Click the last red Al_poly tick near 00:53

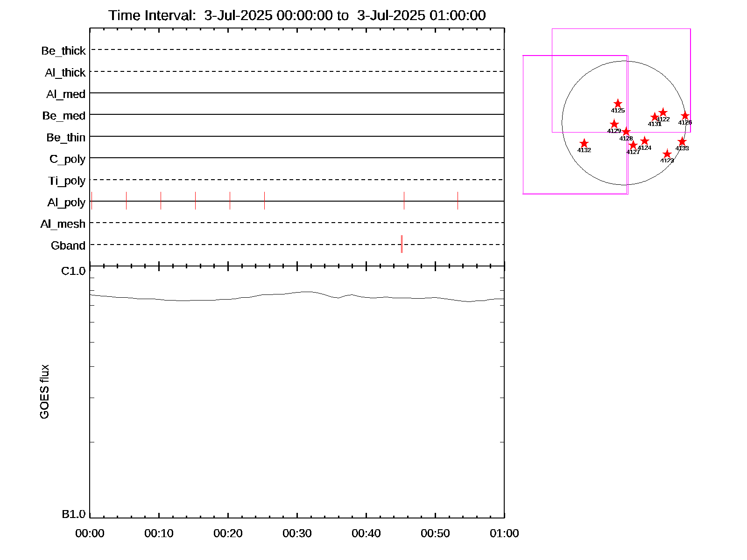click(x=458, y=201)
